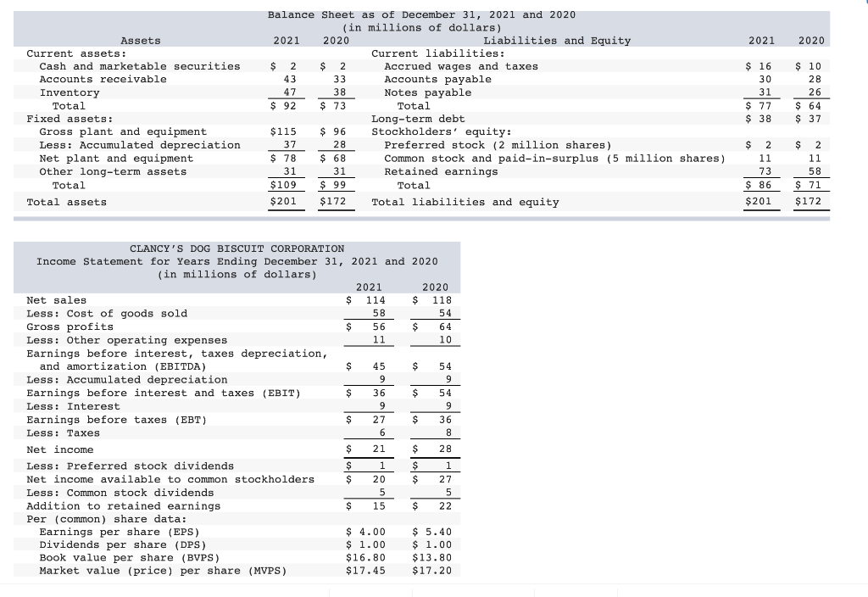Click 'Earnings before taxes (EBT)' label
The width and height of the screenshot is (868, 597).
(x=117, y=420)
